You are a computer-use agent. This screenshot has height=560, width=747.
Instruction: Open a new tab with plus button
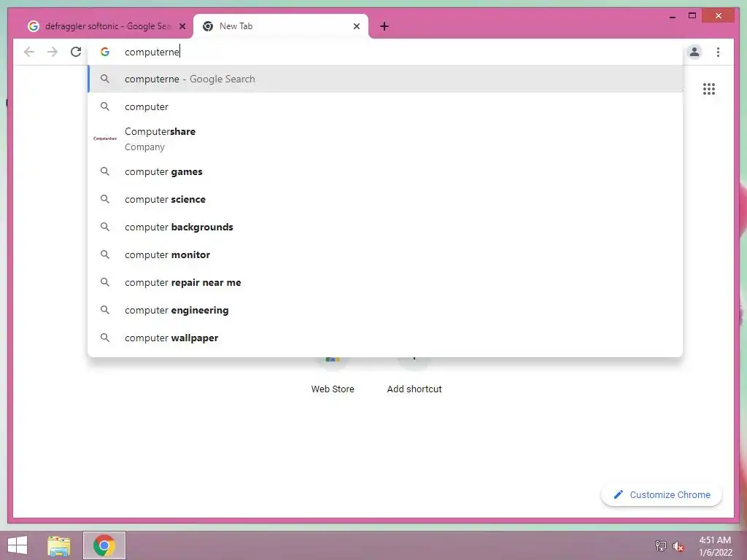pyautogui.click(x=384, y=26)
